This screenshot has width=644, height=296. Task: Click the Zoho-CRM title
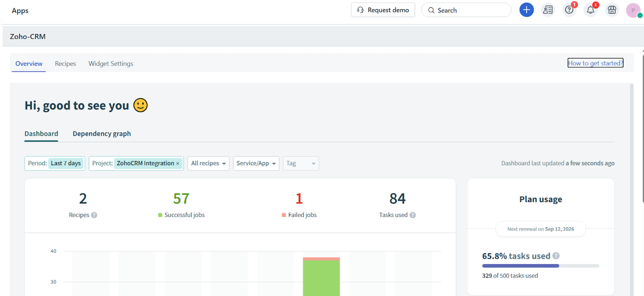[28, 36]
